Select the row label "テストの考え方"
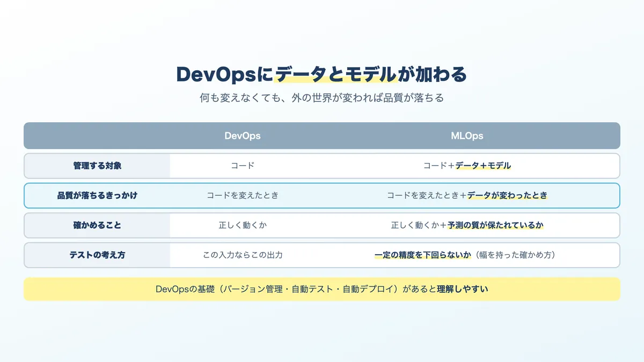Viewport: 644px width, 362px height. [98, 255]
